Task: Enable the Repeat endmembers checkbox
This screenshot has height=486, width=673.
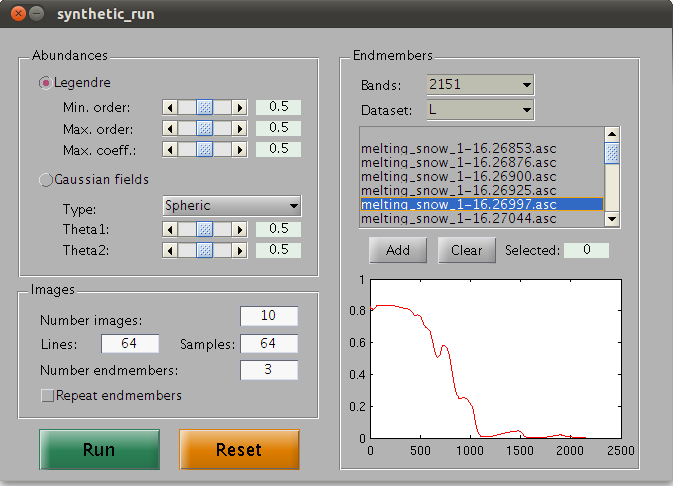Action: (47, 395)
